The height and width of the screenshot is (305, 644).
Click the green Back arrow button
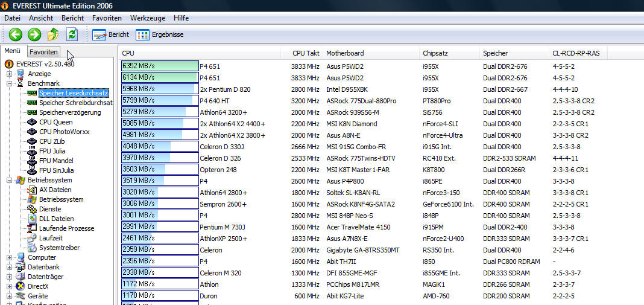16,34
